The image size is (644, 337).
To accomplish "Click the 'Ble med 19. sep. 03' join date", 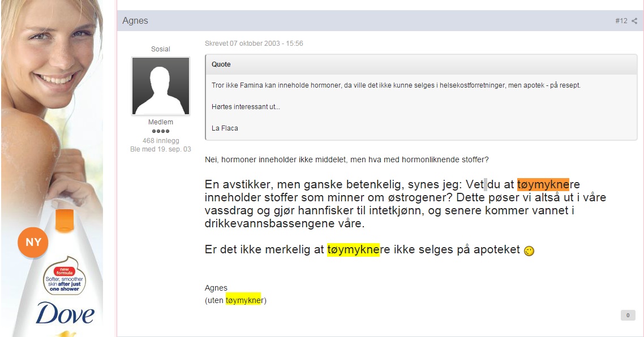I will pos(161,149).
